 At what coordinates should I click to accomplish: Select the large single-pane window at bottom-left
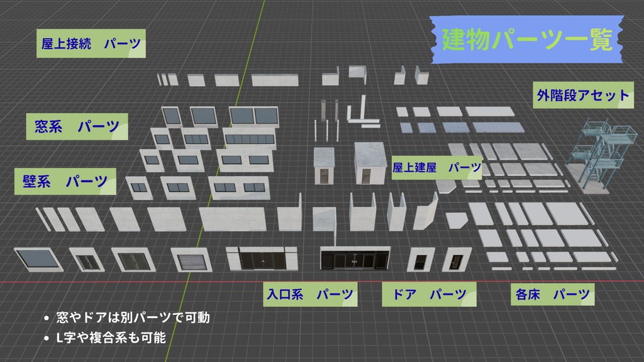pos(38,260)
